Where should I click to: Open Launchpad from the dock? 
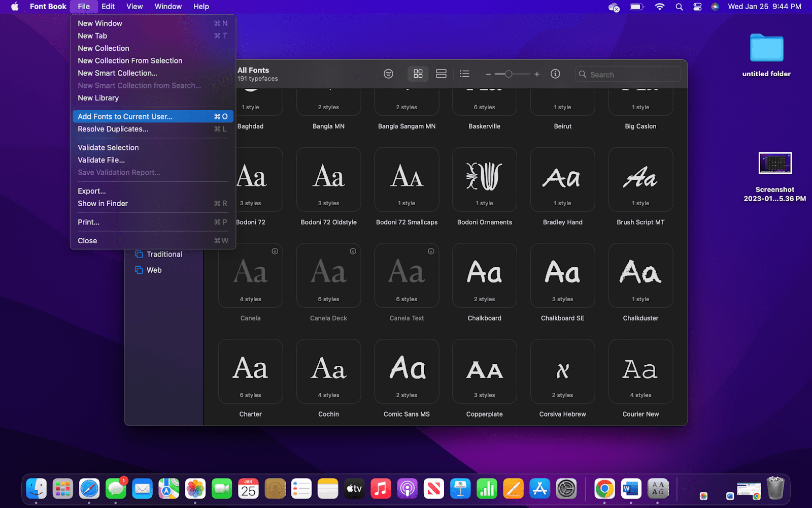coord(63,489)
